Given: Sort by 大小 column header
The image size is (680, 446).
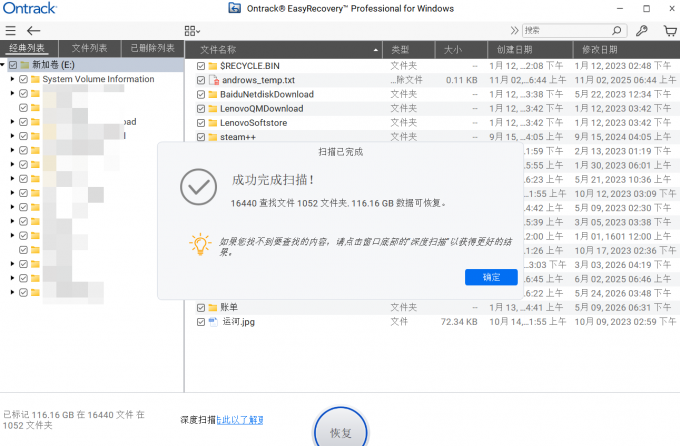Looking at the screenshot, I should pos(461,49).
